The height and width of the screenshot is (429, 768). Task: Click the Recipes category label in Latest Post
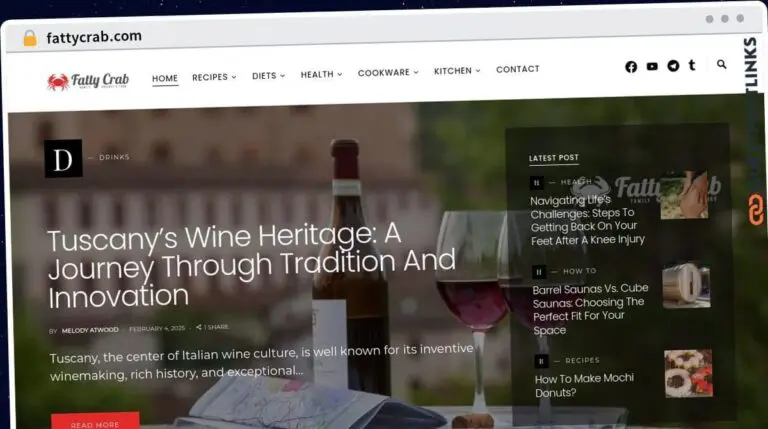(x=582, y=360)
